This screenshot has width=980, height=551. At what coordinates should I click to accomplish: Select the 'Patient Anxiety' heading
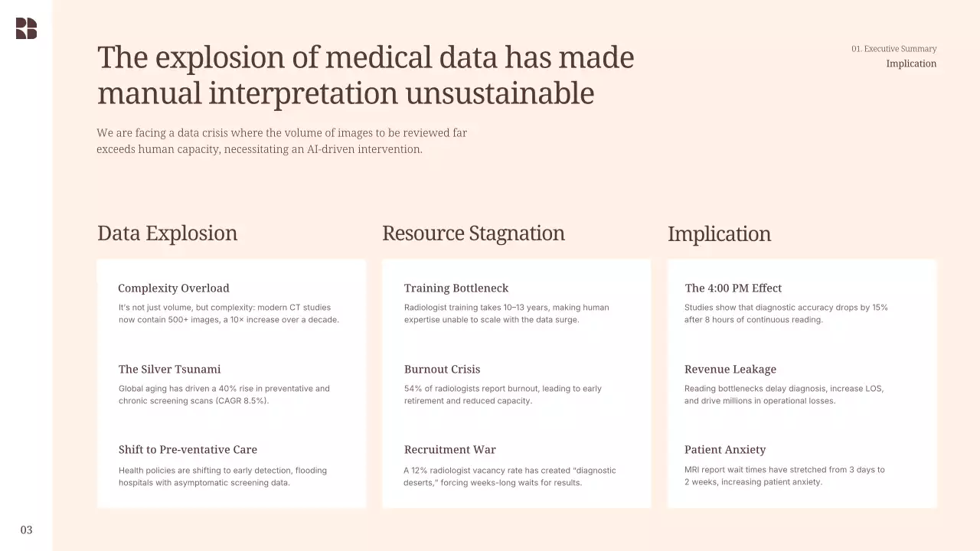click(x=725, y=450)
